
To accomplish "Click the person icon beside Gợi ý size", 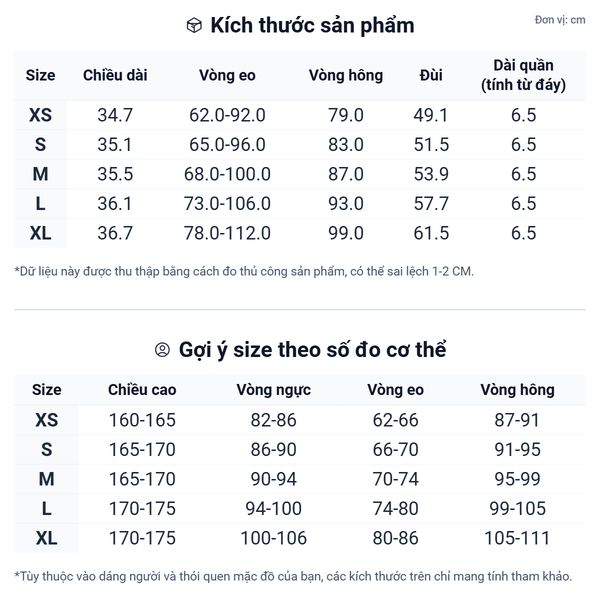I will click(162, 350).
